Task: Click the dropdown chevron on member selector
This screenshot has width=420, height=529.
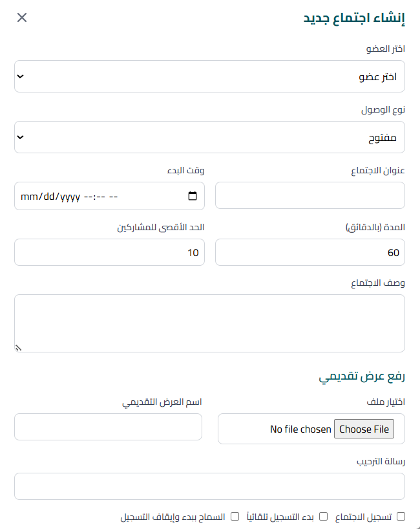Action: point(21,76)
